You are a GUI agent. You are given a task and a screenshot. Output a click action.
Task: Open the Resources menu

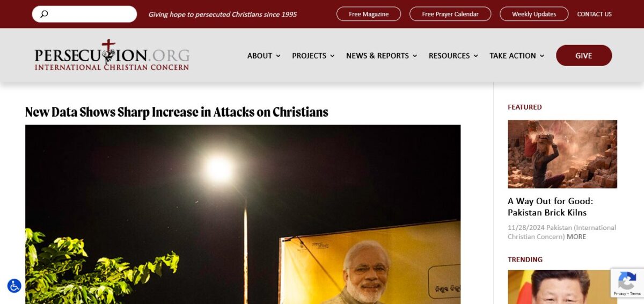point(453,56)
